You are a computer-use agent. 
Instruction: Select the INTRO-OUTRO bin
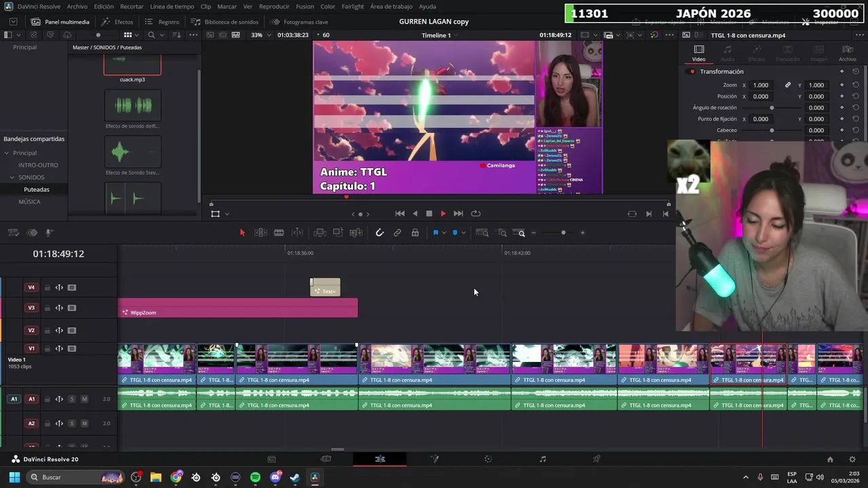pos(38,165)
